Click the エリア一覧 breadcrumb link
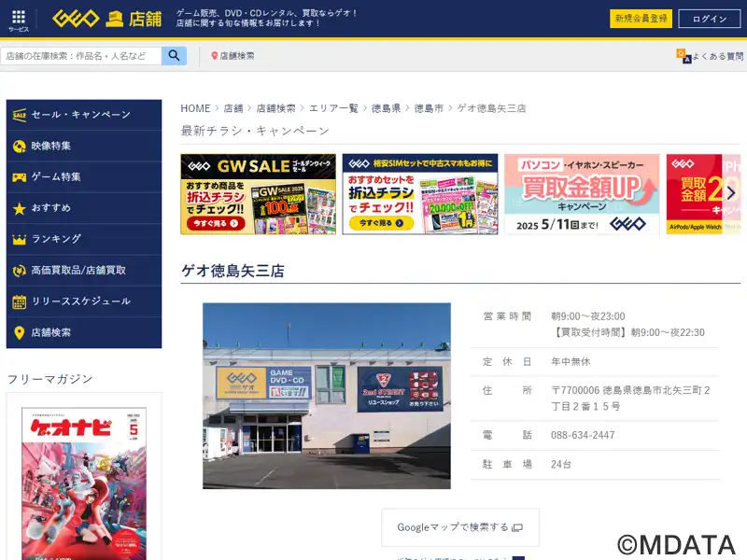Image resolution: width=747 pixels, height=560 pixels. (333, 108)
